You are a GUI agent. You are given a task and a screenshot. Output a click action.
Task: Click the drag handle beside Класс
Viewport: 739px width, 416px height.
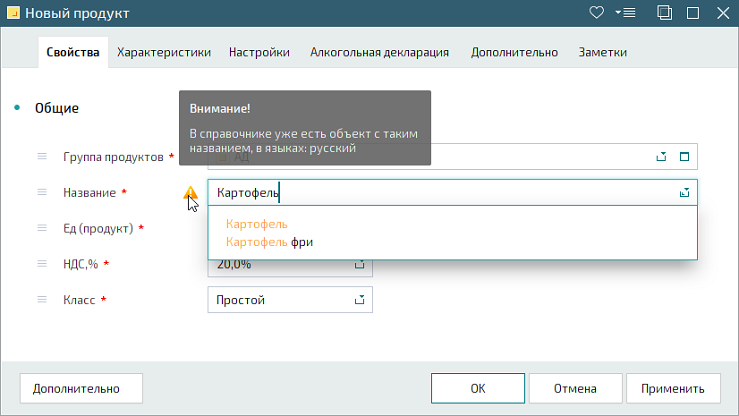coord(42,300)
